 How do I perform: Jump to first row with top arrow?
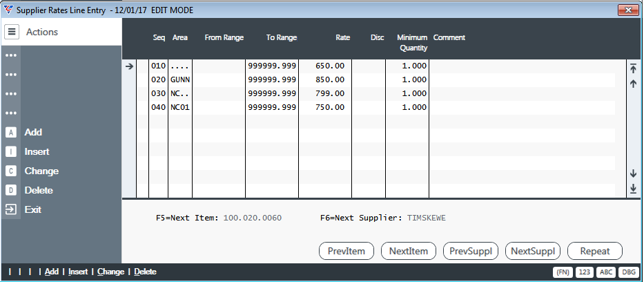633,68
